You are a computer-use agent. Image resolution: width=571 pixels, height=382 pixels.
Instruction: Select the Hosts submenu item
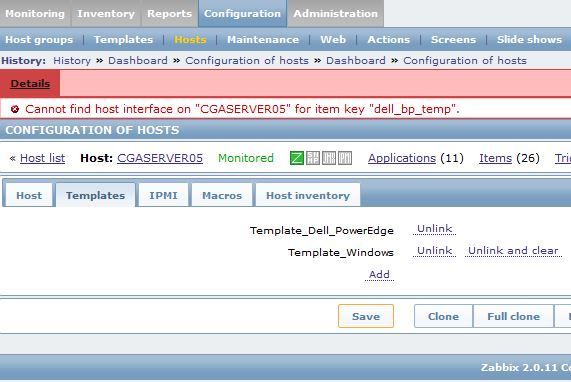(190, 39)
